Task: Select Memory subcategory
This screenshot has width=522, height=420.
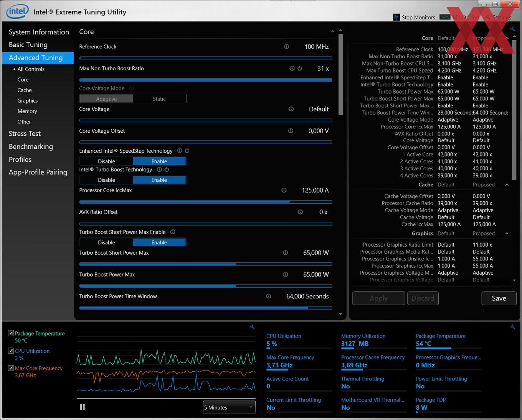Action: click(27, 111)
